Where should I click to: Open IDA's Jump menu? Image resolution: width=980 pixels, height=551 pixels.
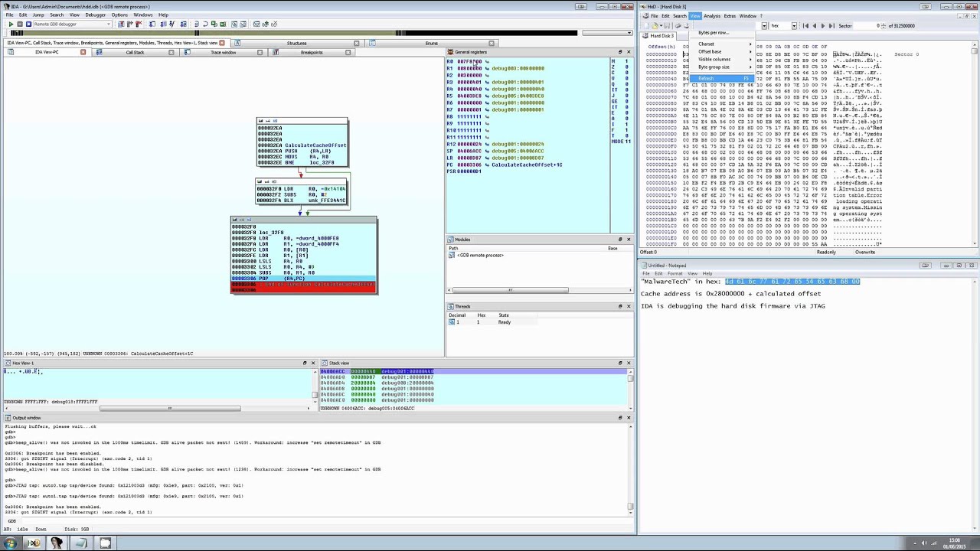tap(38, 15)
